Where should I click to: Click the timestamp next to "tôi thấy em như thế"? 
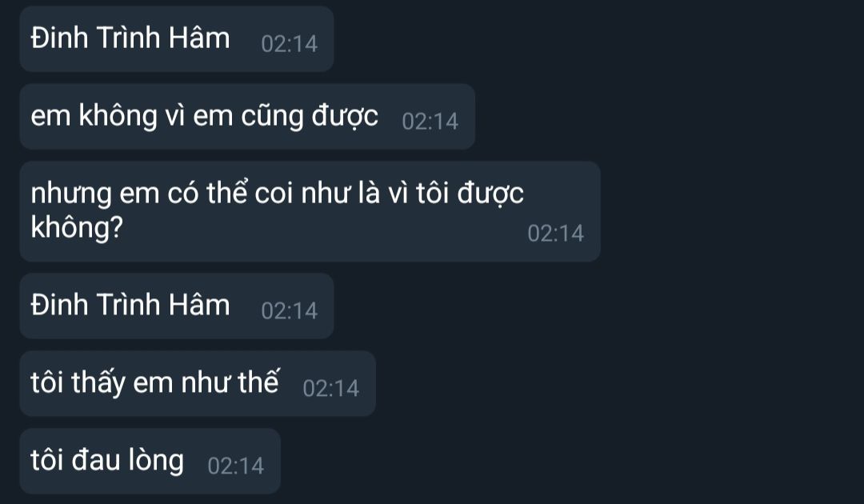(331, 389)
